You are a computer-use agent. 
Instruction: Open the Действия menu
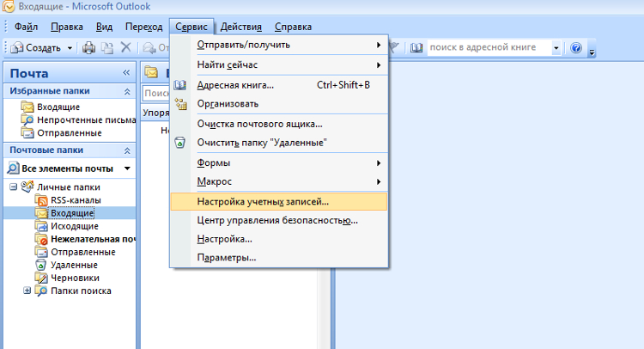[240, 27]
